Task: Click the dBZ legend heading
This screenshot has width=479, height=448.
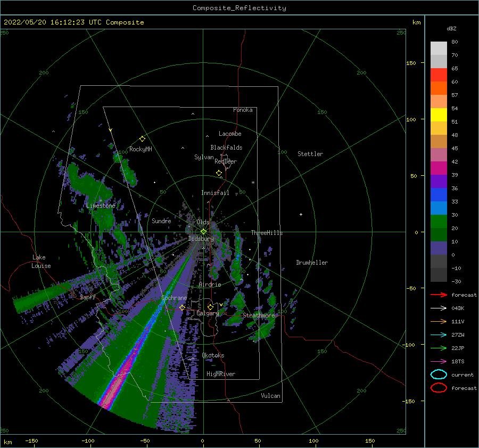Action: [451, 29]
